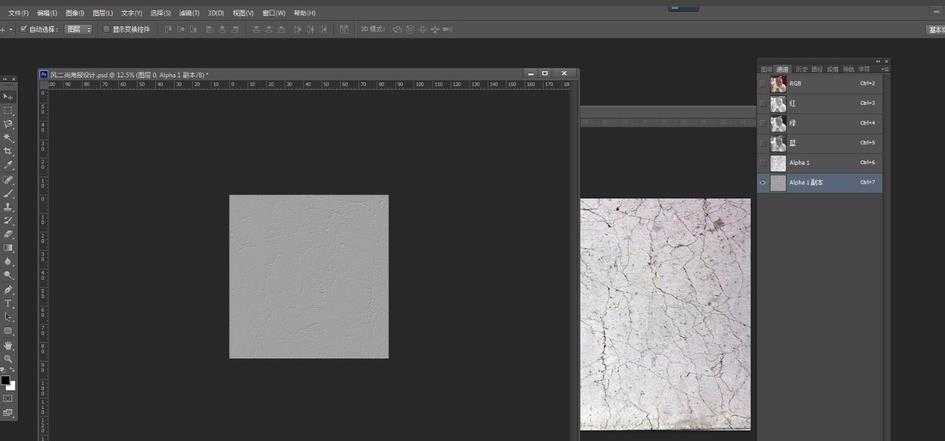Select the Rectangular Marquee tool

[x=8, y=110]
